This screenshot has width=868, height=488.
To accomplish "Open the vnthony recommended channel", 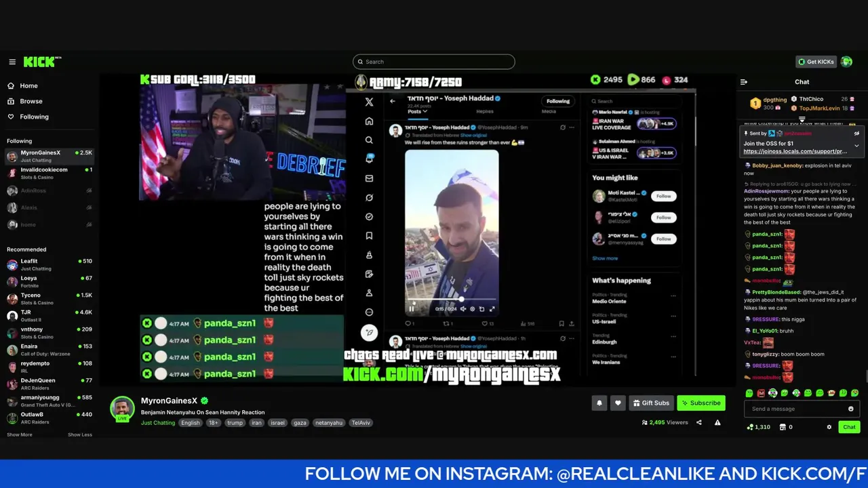I will coord(49,333).
